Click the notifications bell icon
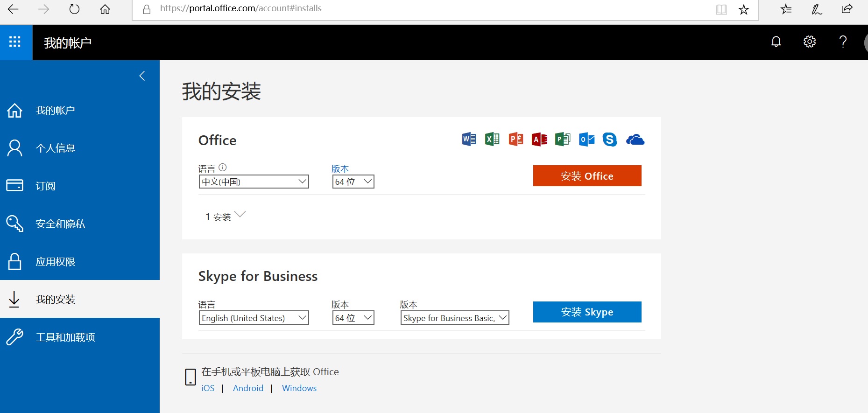 [776, 42]
